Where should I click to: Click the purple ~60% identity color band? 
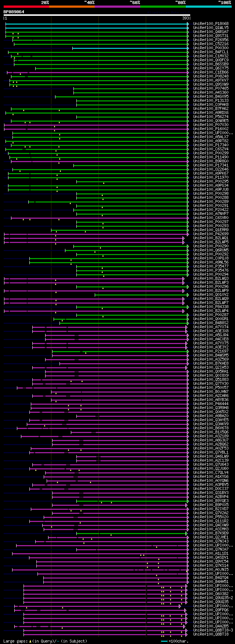(117, 6)
